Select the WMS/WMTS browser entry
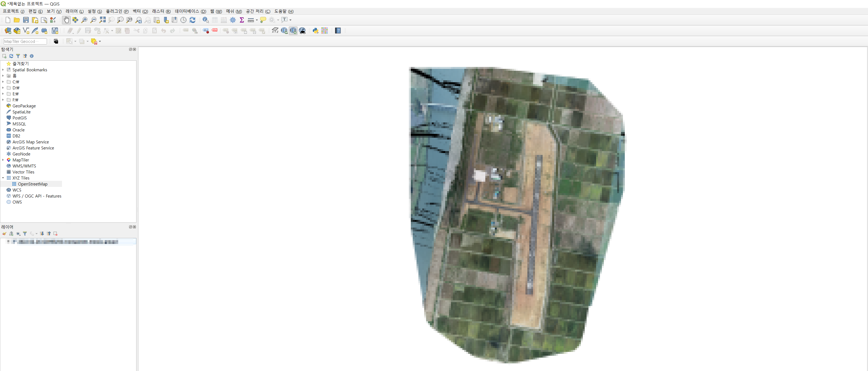This screenshot has height=371, width=868. (24, 166)
